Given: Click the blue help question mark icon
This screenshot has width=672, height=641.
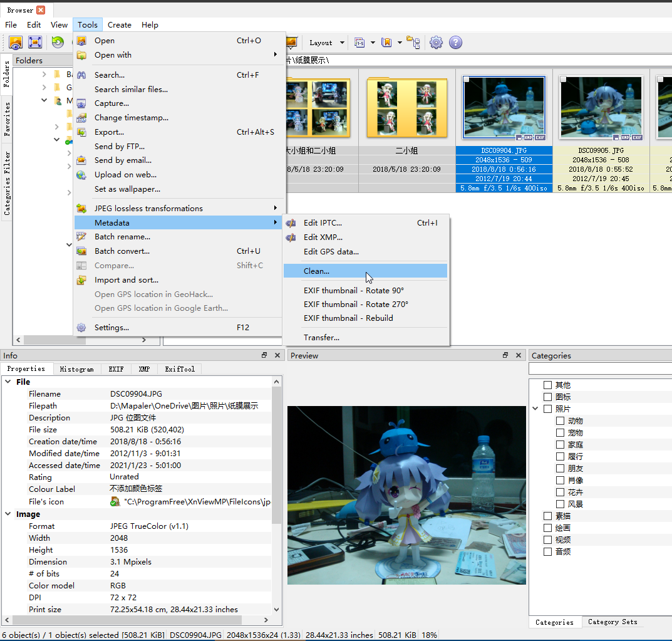Looking at the screenshot, I should pyautogui.click(x=455, y=43).
